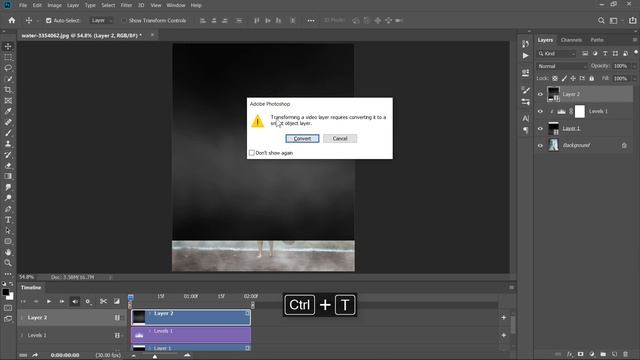Close the water-3354062.jpg document tab
The image size is (640, 360).
(x=152, y=35)
